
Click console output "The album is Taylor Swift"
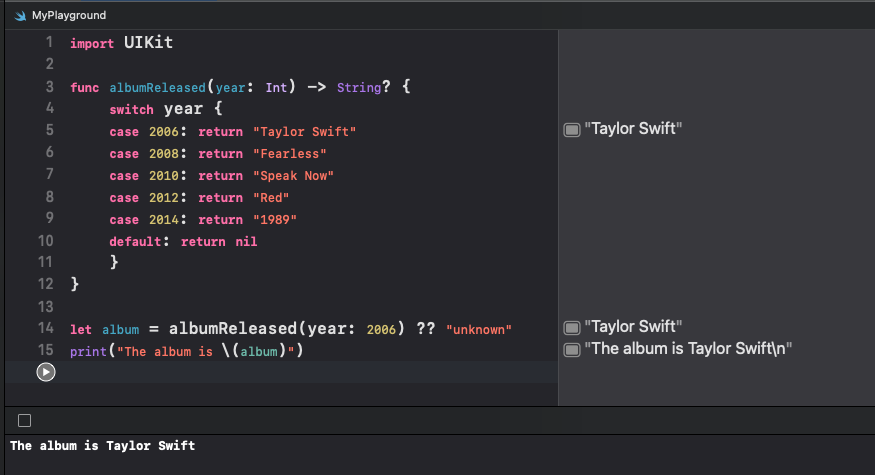(103, 445)
